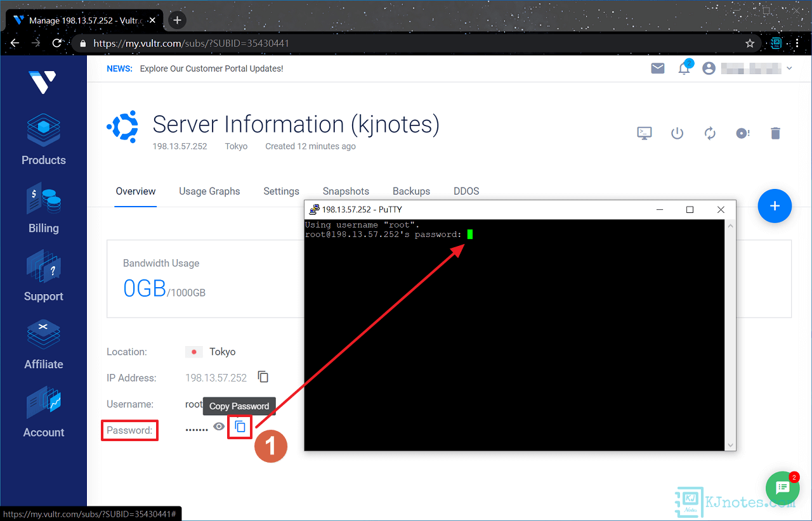The width and height of the screenshot is (812, 521).
Task: Click the address bar URL field
Action: 416,44
